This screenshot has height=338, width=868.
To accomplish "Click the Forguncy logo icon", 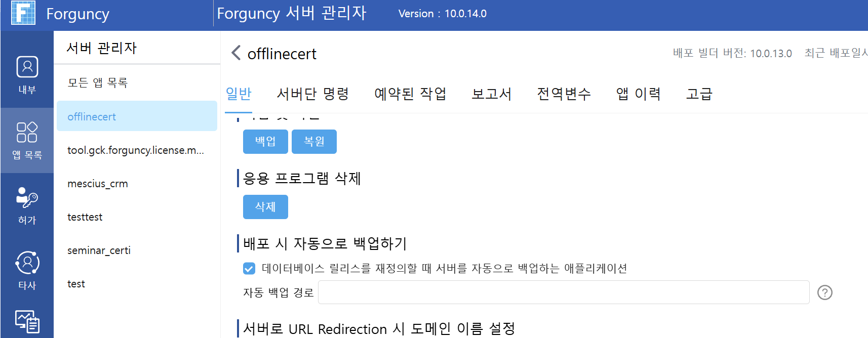I will (x=23, y=13).
